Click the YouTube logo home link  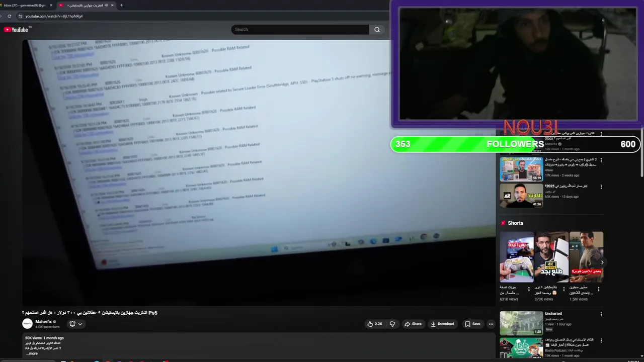[16, 30]
